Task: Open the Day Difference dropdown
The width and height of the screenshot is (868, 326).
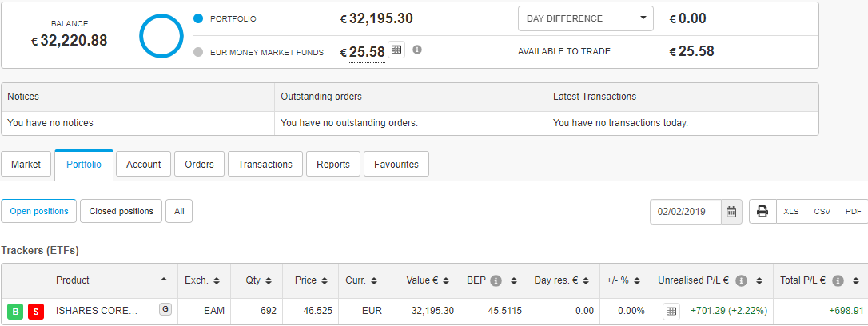Action: click(586, 18)
